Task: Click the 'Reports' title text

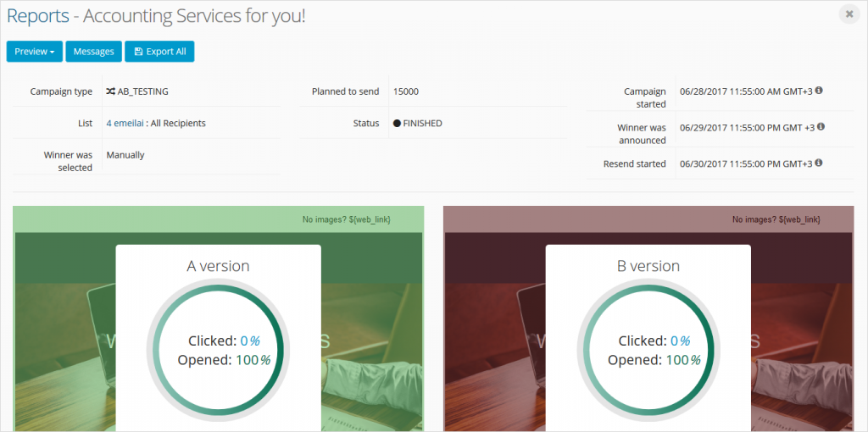Action: pyautogui.click(x=37, y=16)
